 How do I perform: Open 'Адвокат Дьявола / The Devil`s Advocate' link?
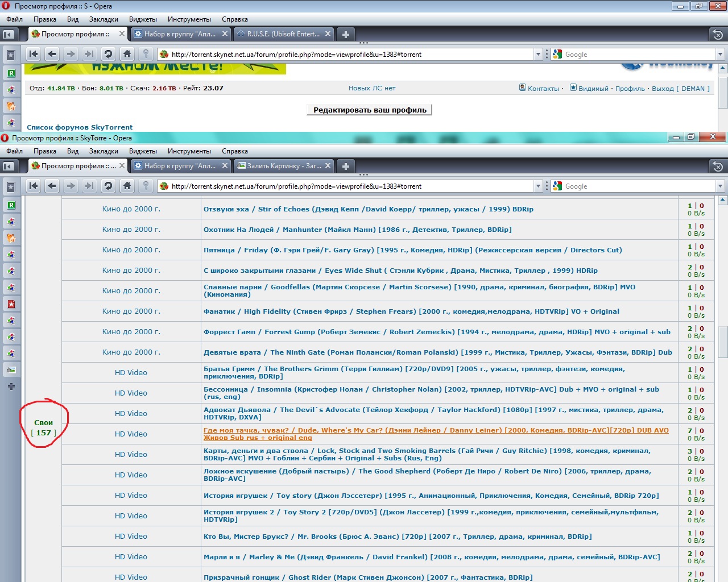(x=433, y=413)
